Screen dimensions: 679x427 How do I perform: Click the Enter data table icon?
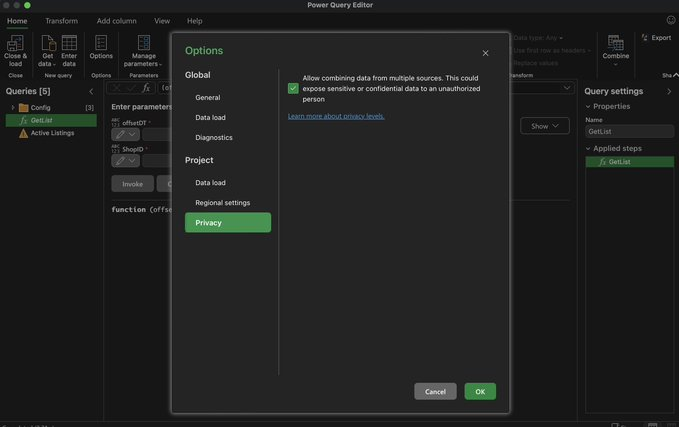[x=69, y=43]
